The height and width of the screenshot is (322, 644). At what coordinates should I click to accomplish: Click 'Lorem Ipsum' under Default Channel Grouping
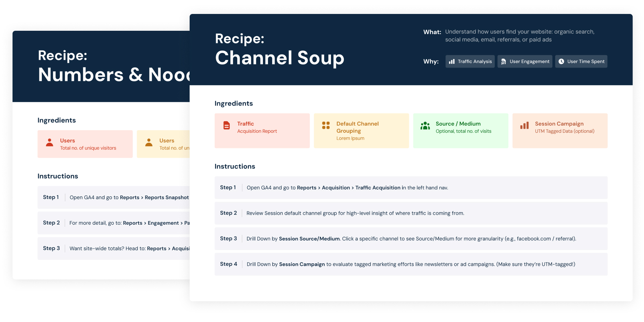click(x=350, y=138)
